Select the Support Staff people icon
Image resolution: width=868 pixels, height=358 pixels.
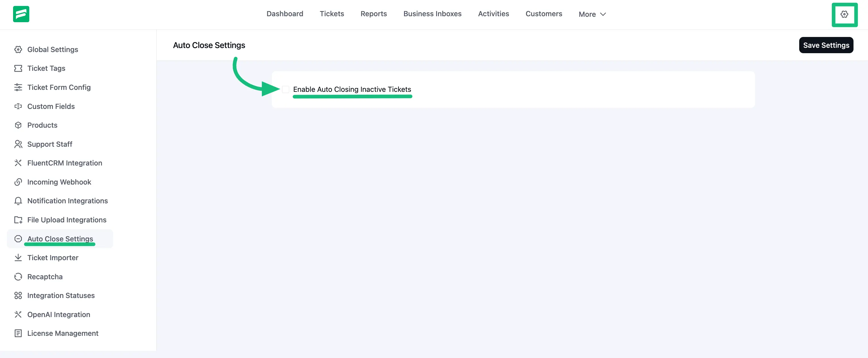coord(18,144)
